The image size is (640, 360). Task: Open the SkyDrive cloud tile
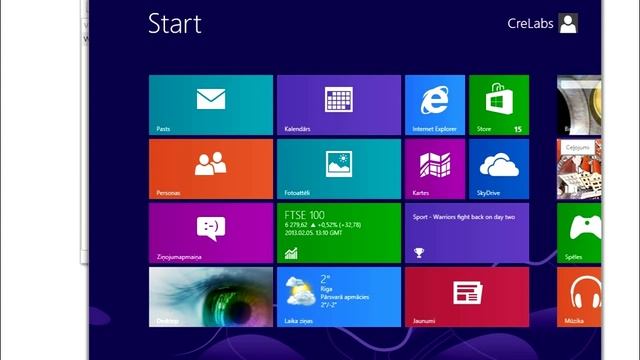(x=499, y=169)
